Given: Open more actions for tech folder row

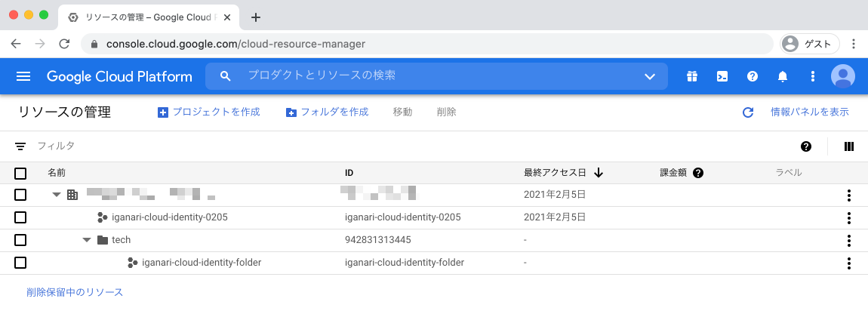Looking at the screenshot, I should pos(848,240).
